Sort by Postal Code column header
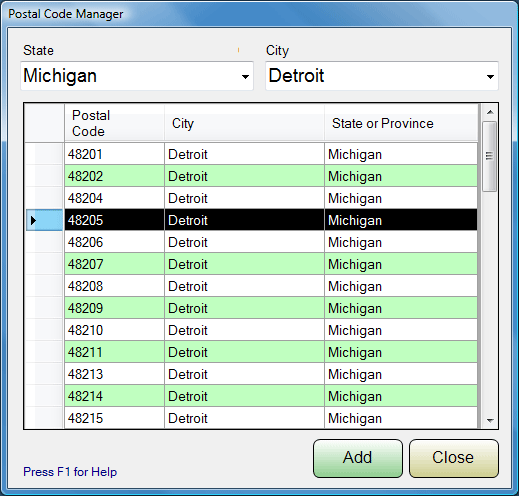This screenshot has height=496, width=519. pos(114,123)
